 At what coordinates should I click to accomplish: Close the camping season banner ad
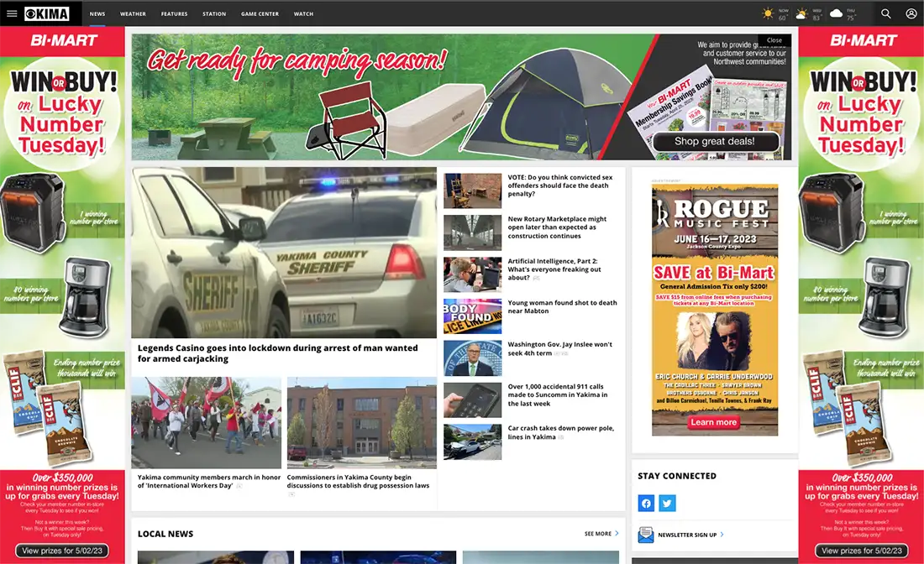pos(774,40)
